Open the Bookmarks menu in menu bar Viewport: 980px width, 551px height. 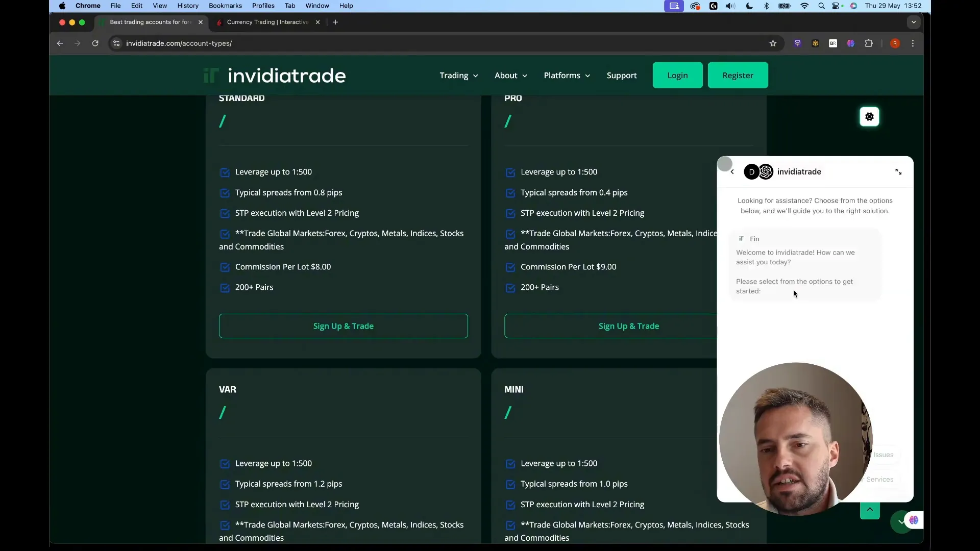click(x=225, y=6)
